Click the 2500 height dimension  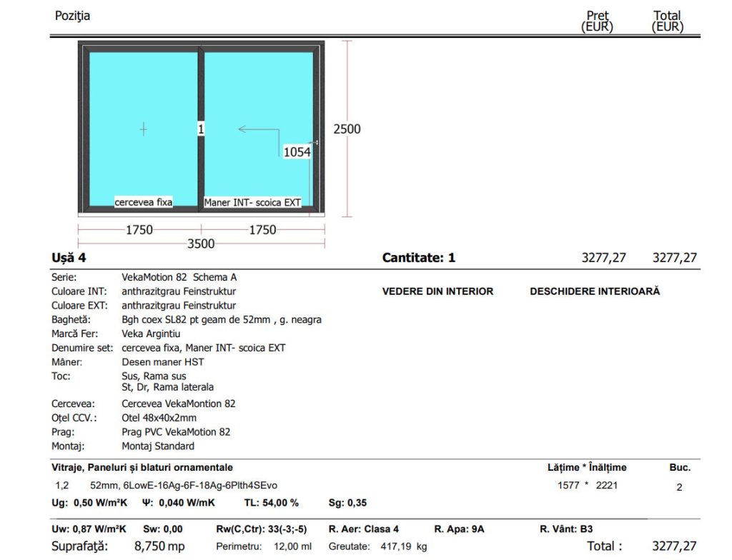point(347,129)
